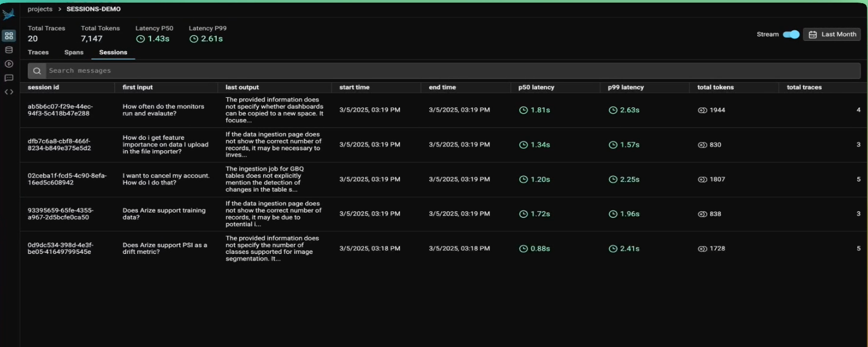Click the Total Traces value 20
This screenshot has height=347, width=868.
[x=33, y=39]
